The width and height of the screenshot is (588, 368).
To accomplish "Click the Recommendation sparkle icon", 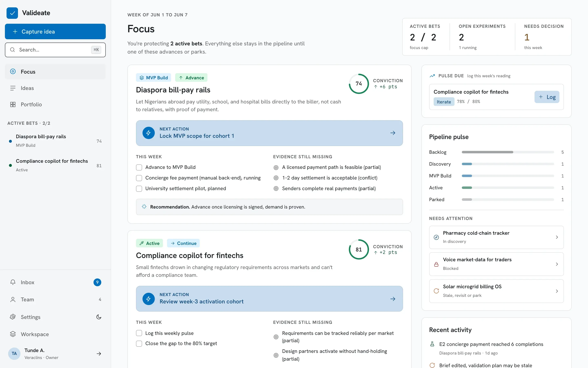I will tap(144, 207).
